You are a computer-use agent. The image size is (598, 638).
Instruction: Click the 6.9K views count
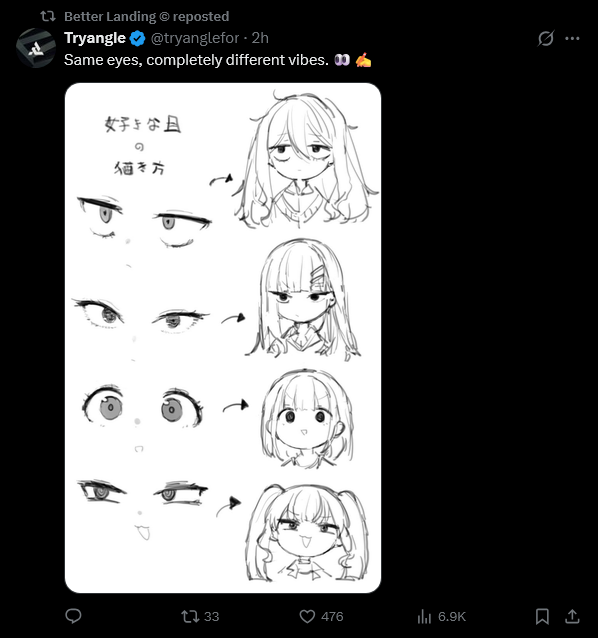[452, 616]
